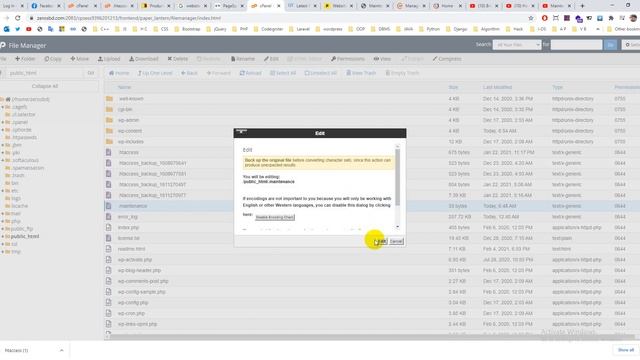
Task: Expand the mail tree folder
Action: [x=2, y=213]
